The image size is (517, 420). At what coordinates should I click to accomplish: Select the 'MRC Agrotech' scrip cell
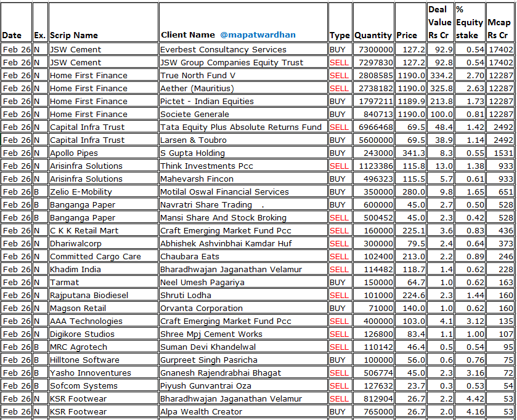click(x=103, y=347)
